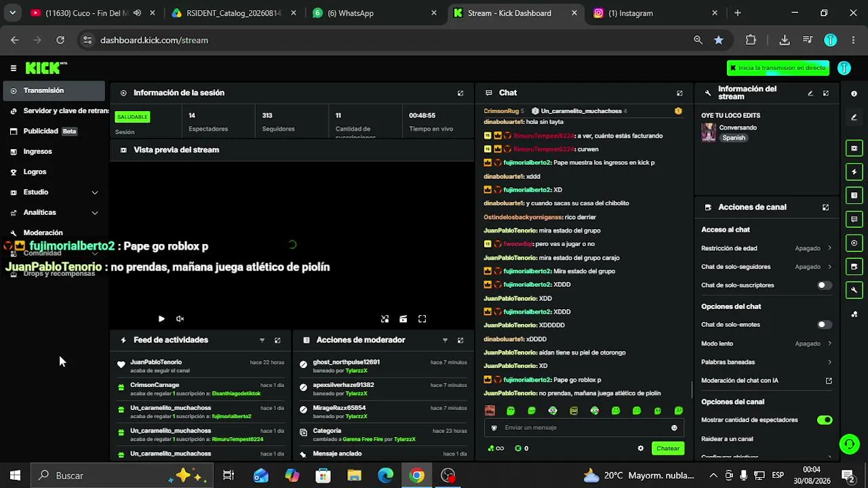868x488 pixels.
Task: Pop out the Acciones de canal panel
Action: (825, 207)
